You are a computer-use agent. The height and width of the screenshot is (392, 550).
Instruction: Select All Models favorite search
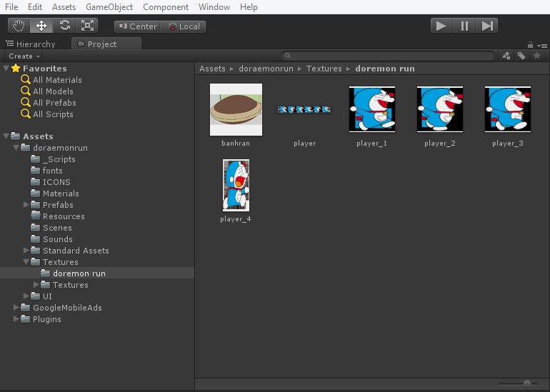click(x=53, y=91)
